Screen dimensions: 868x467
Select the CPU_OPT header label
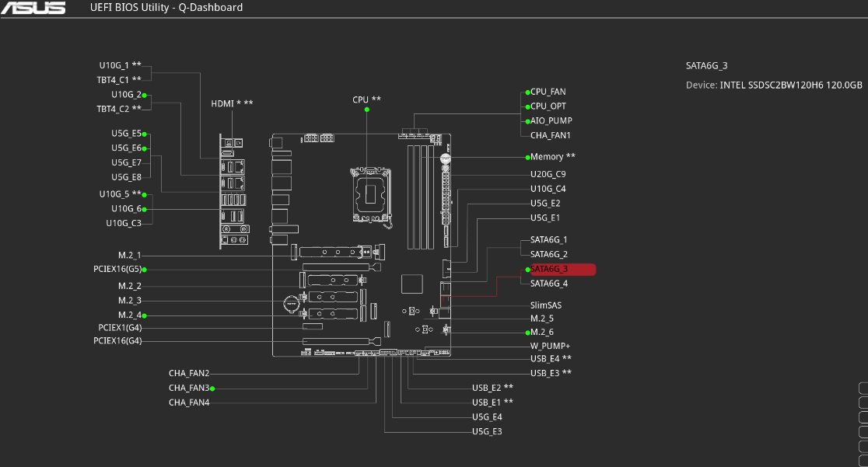[548, 106]
